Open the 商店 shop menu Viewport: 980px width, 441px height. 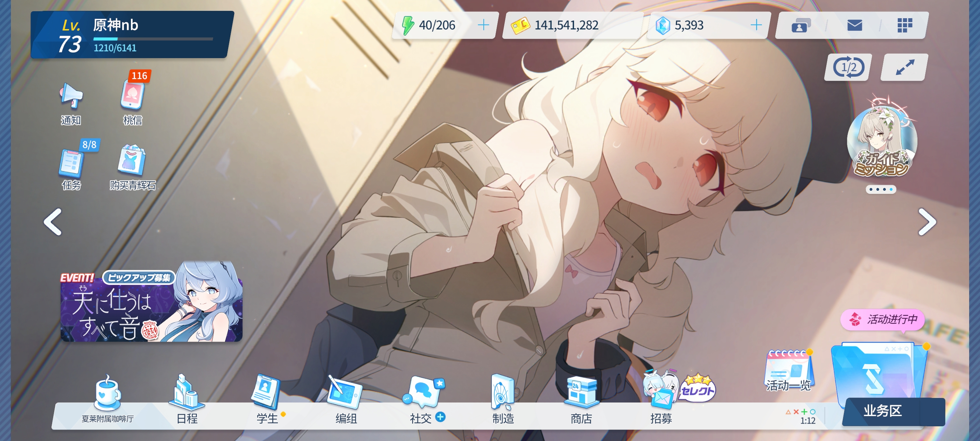pyautogui.click(x=581, y=400)
